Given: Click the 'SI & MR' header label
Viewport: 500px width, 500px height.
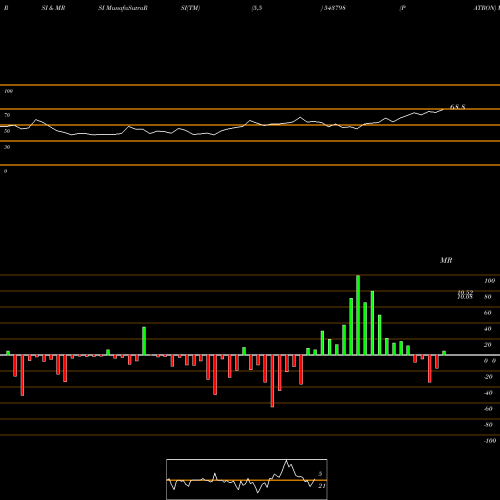Looking at the screenshot, I should pyautogui.click(x=53, y=8).
